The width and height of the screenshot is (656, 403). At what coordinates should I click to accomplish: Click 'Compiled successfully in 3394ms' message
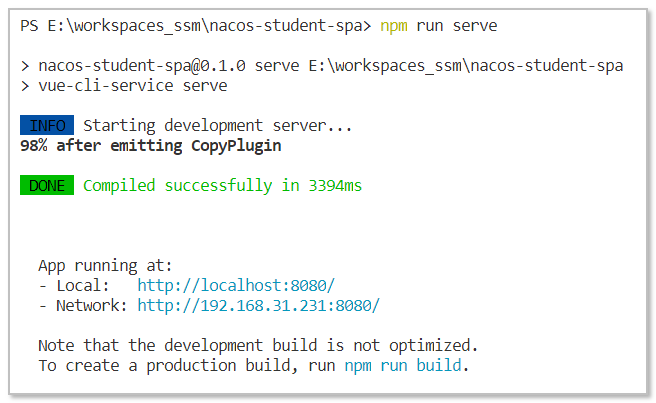click(222, 185)
